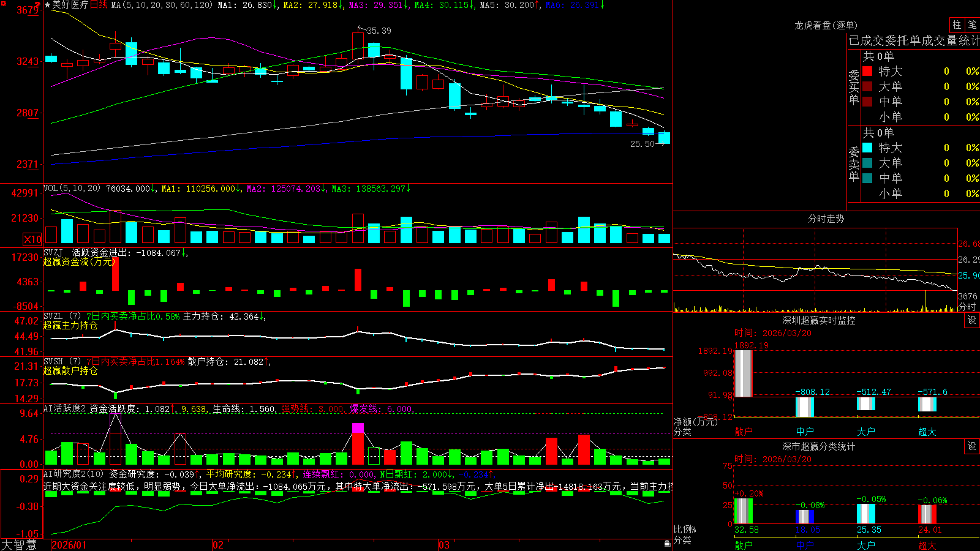Click the SVZL (7) indicator name
The height and width of the screenshot is (551, 980).
(62, 317)
